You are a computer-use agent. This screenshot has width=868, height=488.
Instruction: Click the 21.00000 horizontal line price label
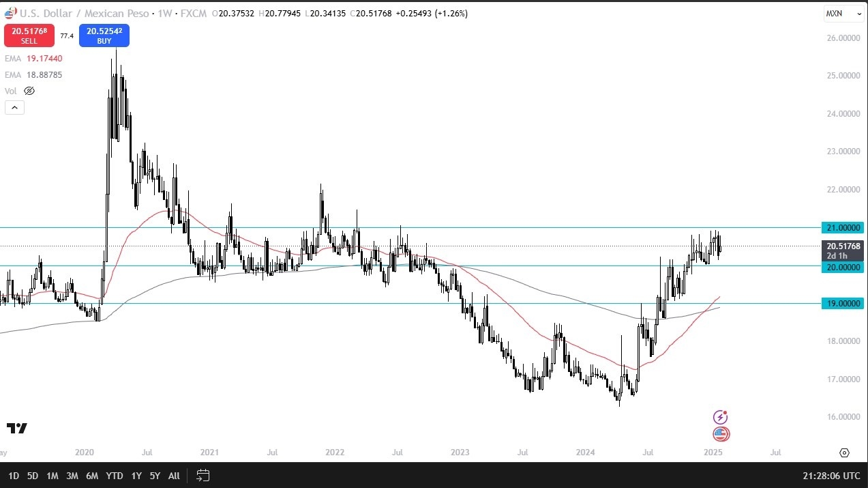click(842, 227)
